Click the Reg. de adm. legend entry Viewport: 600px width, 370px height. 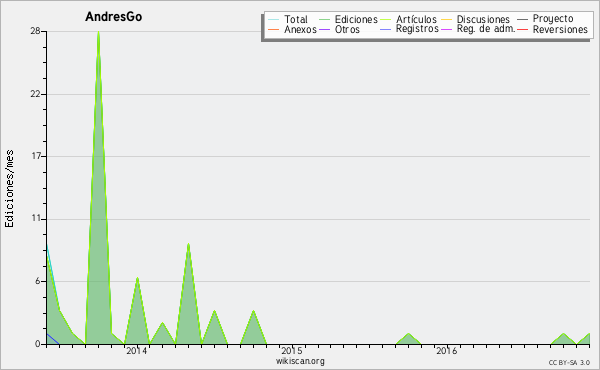478,29
